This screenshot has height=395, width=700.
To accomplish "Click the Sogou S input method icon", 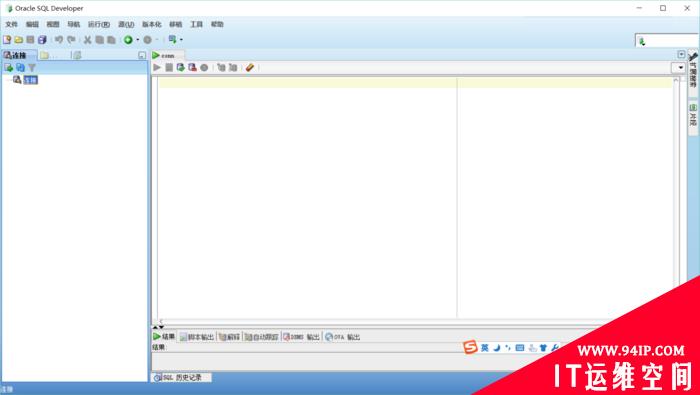I will point(470,347).
